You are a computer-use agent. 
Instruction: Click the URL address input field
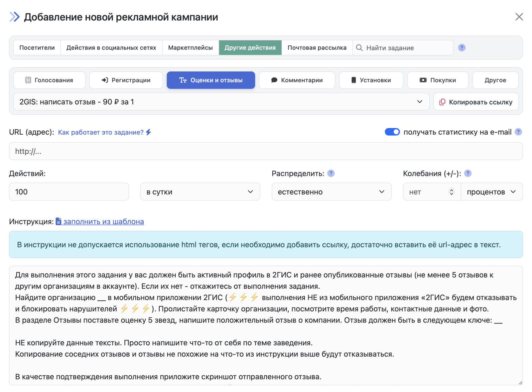coord(266,151)
